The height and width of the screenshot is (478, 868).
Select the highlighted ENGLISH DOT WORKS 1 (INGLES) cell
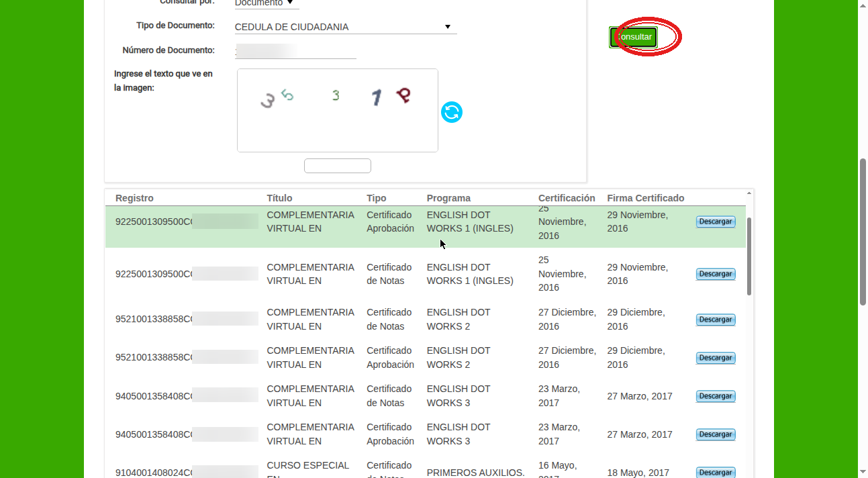click(470, 222)
